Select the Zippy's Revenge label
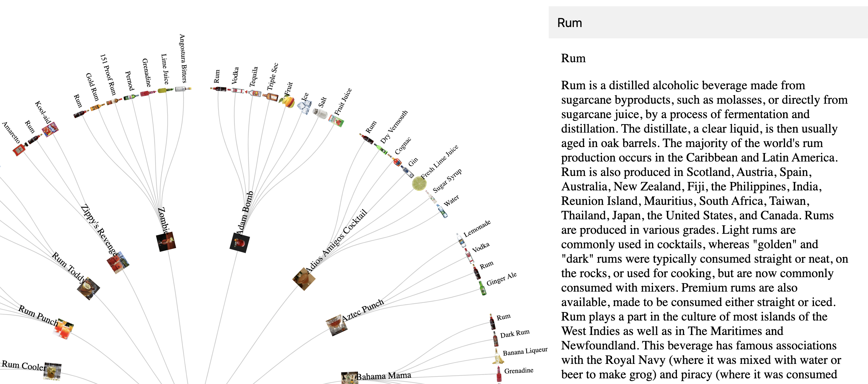This screenshot has width=868, height=384. click(x=99, y=230)
